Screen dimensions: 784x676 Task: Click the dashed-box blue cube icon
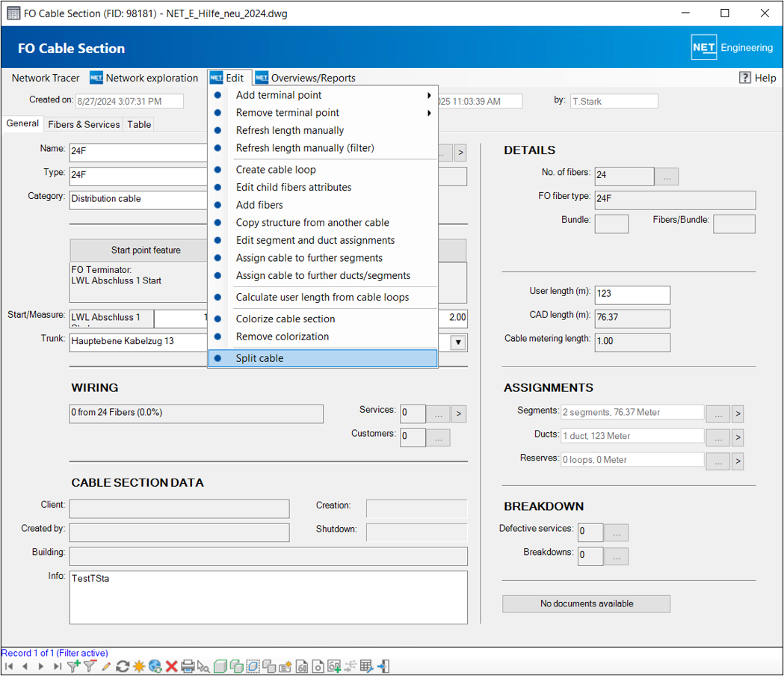(253, 666)
